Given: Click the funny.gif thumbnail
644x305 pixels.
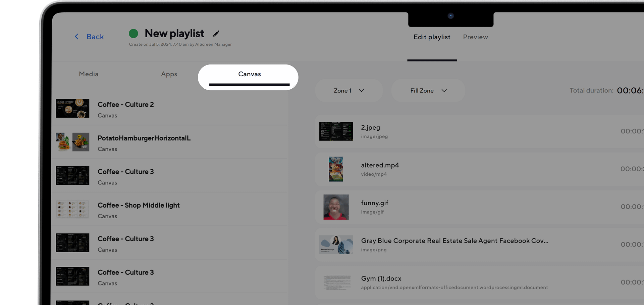Looking at the screenshot, I should click(x=336, y=207).
